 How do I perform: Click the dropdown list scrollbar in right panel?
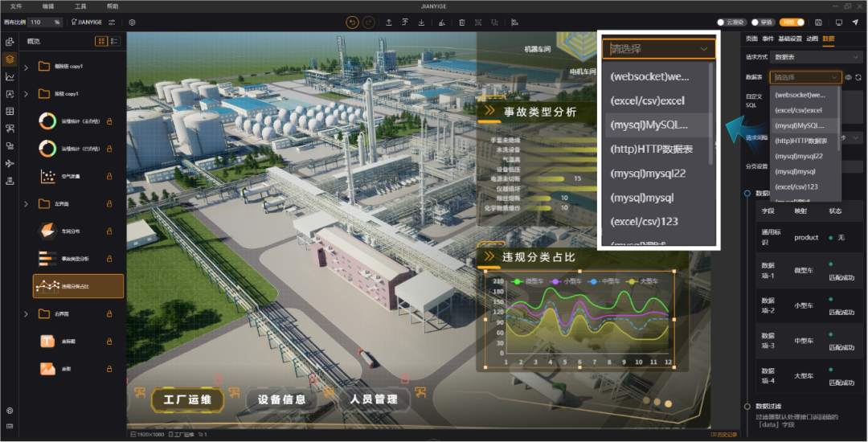840,119
